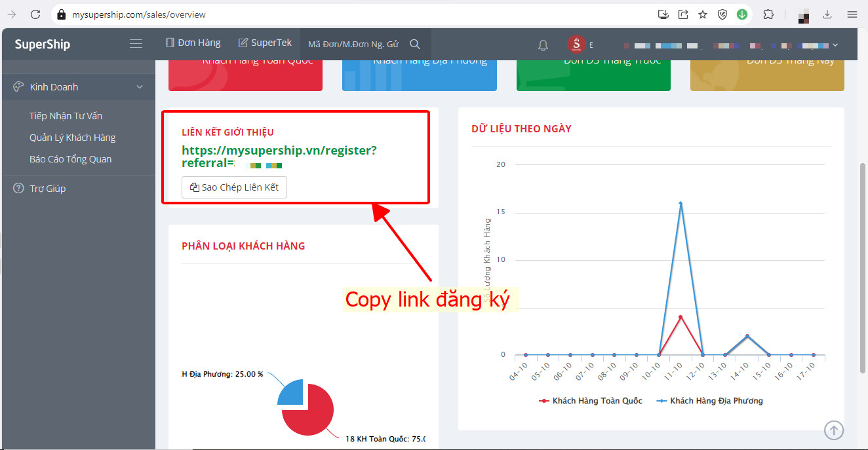Click the magnifier search icon

point(415,44)
